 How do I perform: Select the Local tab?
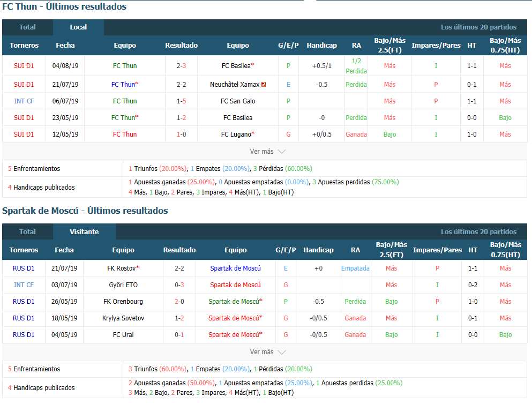pos(78,27)
